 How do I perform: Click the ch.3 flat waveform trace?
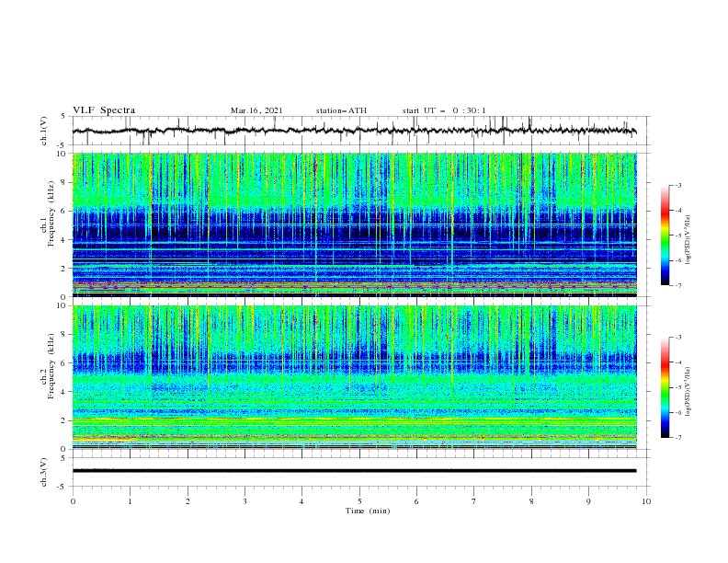pos(354,471)
